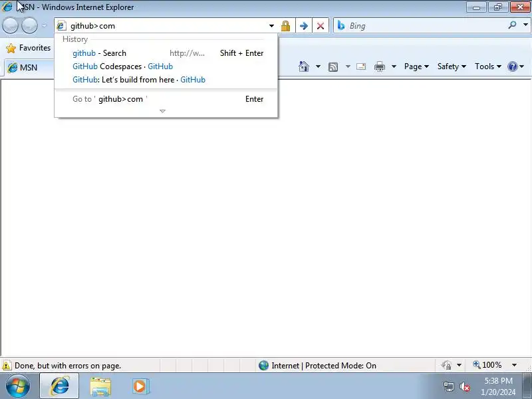Viewport: 532px width, 399px height.
Task: Click the Help menu dropdown arrow
Action: point(522,66)
